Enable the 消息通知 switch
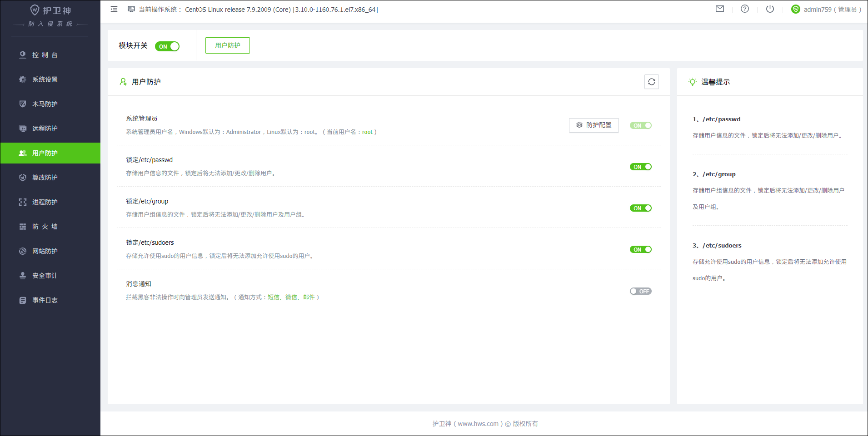Screen dimensions: 868x436 (x=641, y=291)
